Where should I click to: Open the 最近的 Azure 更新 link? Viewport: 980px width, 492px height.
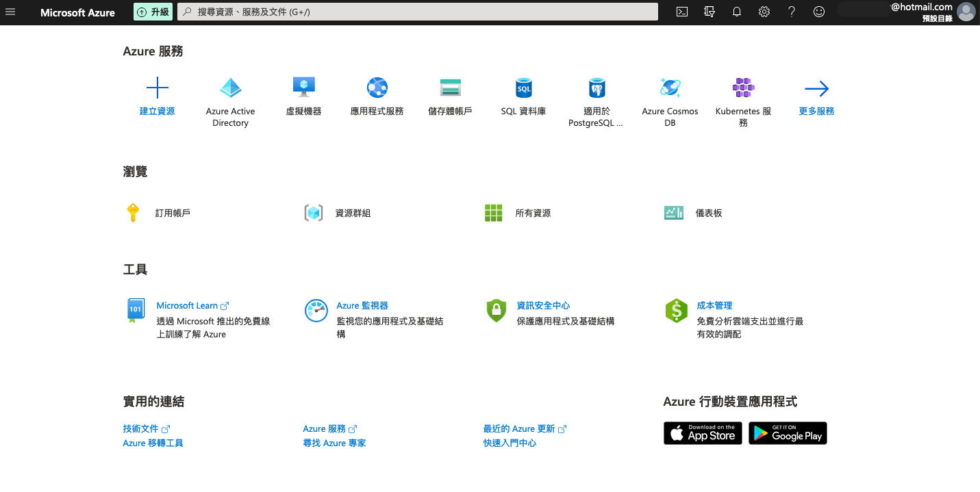[525, 428]
